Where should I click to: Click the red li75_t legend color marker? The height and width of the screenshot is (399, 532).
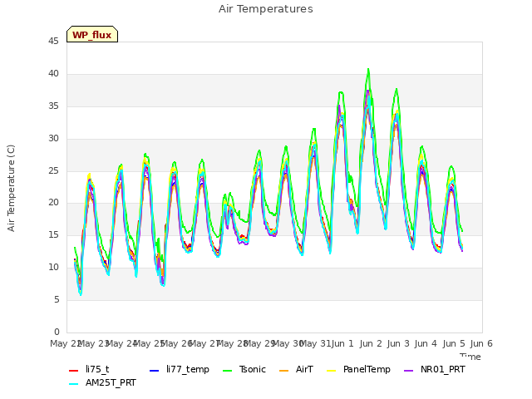[x=74, y=371]
